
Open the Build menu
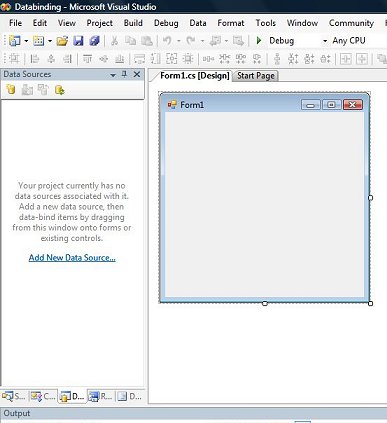tap(133, 23)
